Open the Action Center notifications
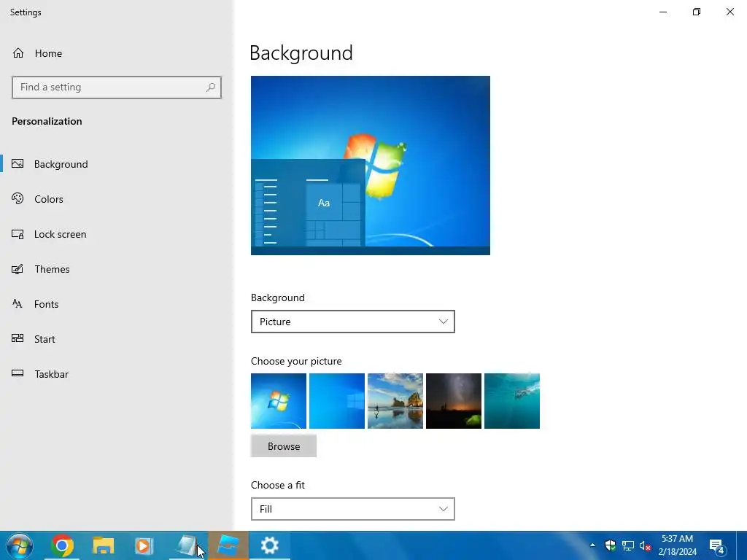The height and width of the screenshot is (560, 747). (x=718, y=545)
